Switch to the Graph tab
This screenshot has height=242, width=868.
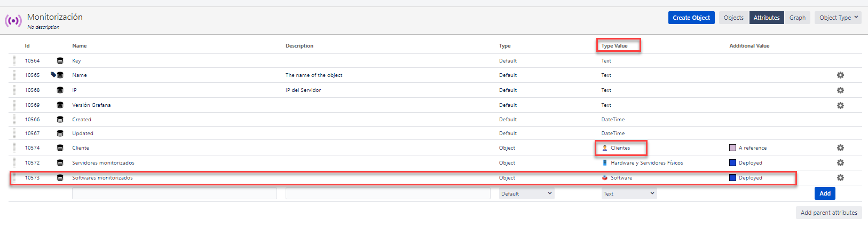click(798, 18)
